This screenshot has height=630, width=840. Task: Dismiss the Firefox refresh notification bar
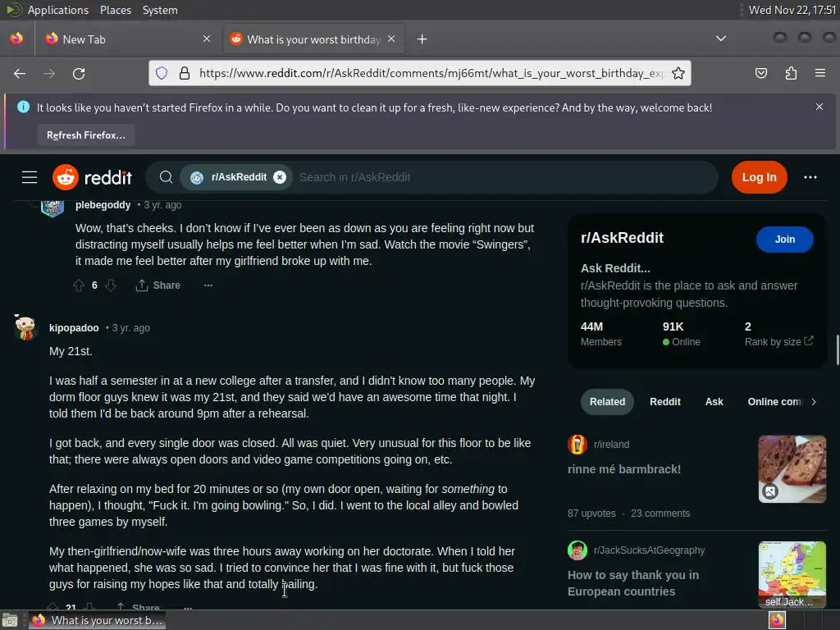pyautogui.click(x=819, y=107)
